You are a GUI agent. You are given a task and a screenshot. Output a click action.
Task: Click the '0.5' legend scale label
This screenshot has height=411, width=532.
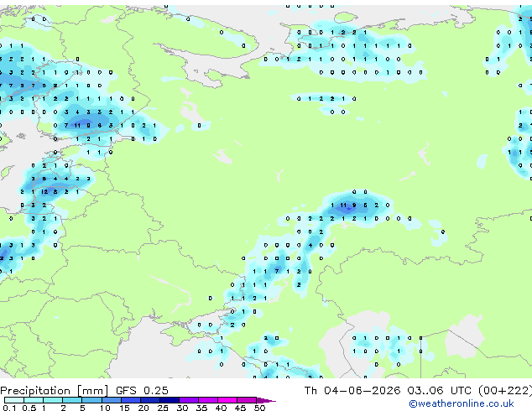29,408
